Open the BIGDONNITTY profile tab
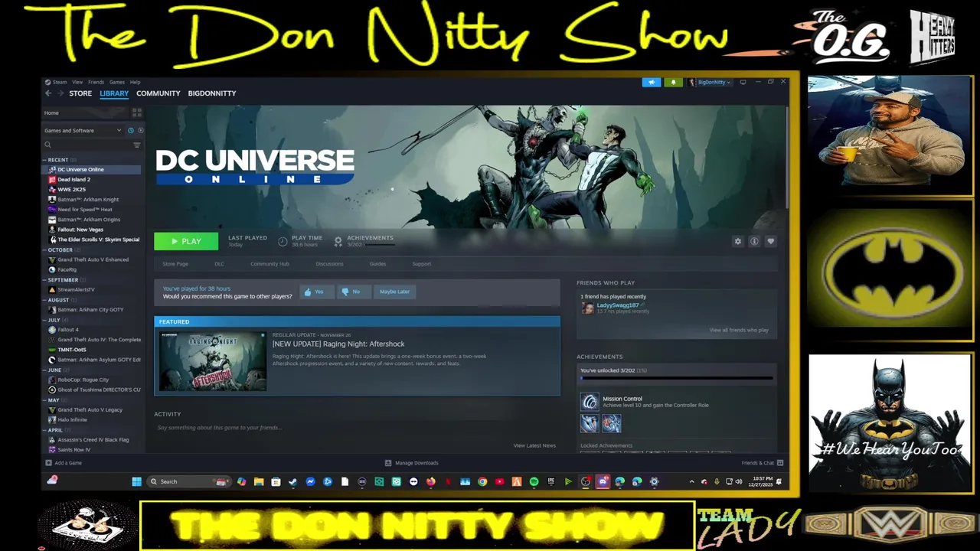The width and height of the screenshot is (980, 551). tap(212, 93)
